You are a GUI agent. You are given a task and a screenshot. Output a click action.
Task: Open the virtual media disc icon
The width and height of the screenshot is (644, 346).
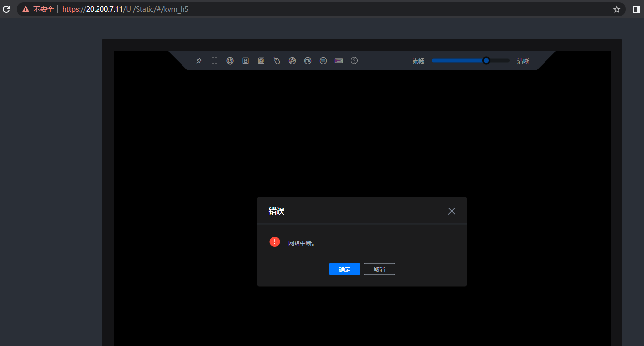click(x=292, y=61)
